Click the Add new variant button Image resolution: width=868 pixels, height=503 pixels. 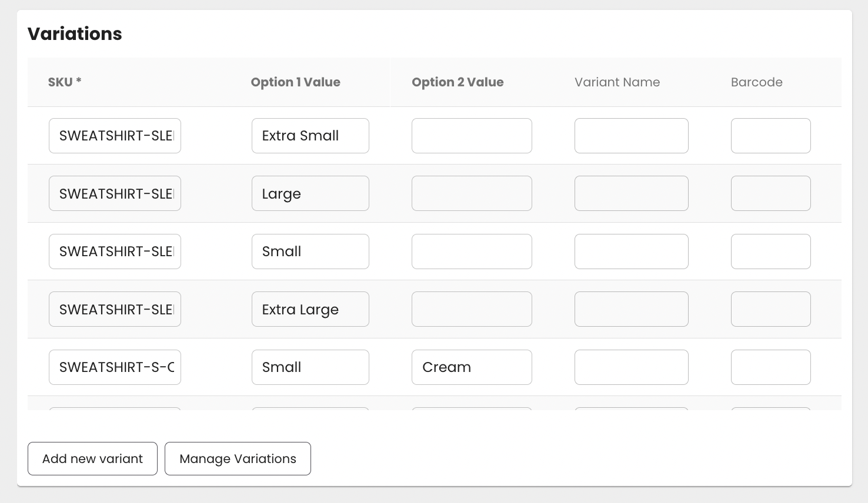coord(92,458)
